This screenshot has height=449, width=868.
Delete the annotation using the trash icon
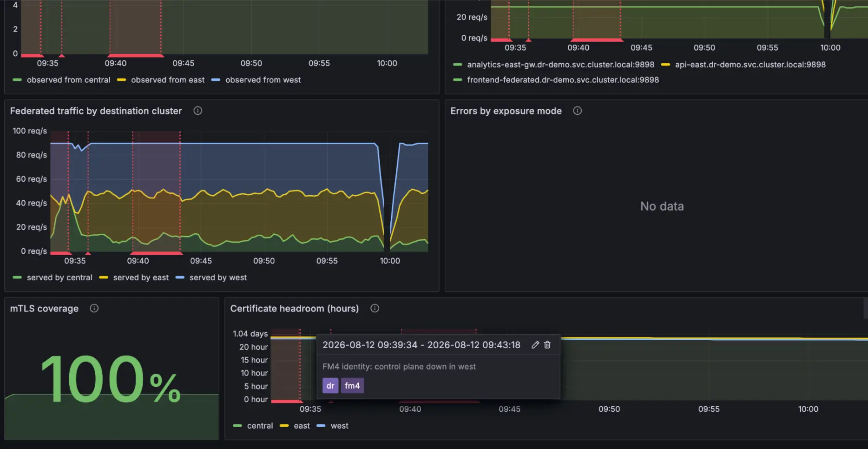(547, 344)
